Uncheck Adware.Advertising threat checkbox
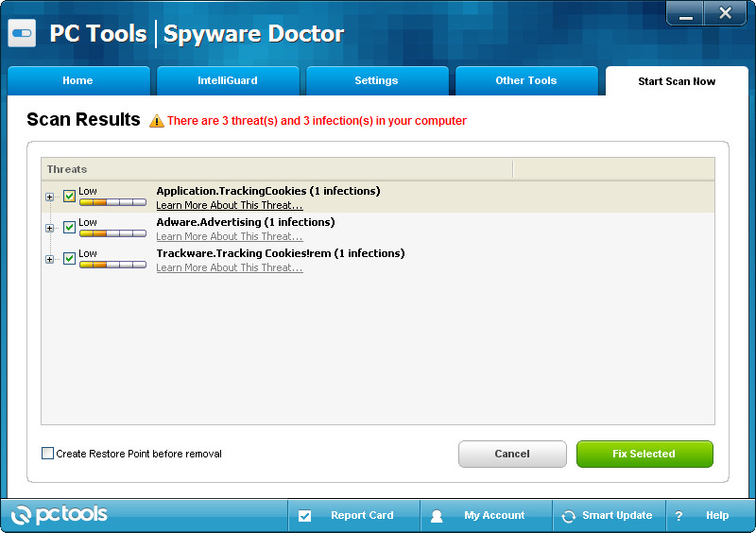 (x=69, y=227)
